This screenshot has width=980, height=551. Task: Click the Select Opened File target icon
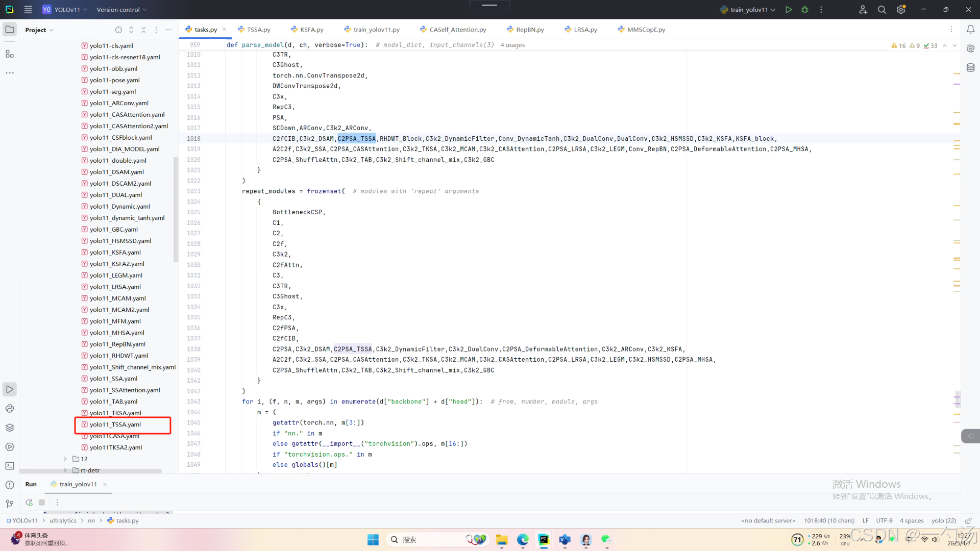click(x=118, y=30)
